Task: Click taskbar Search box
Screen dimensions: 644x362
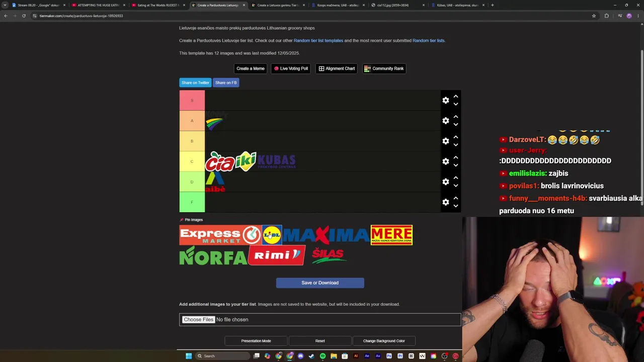Action: coord(222,356)
